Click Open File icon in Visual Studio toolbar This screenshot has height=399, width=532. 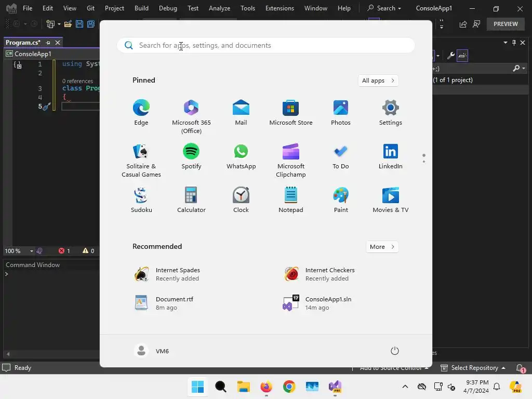click(x=68, y=24)
